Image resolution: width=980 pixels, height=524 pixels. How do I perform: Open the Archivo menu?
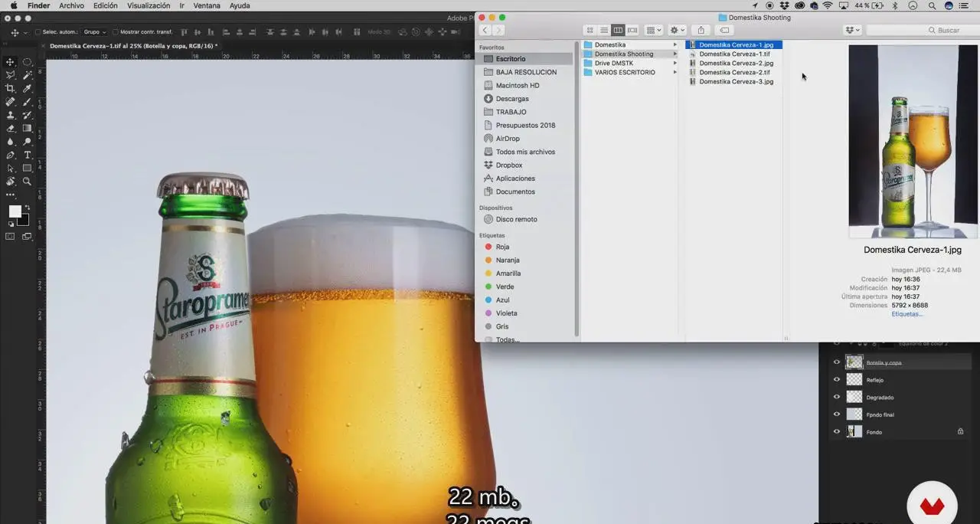click(71, 5)
